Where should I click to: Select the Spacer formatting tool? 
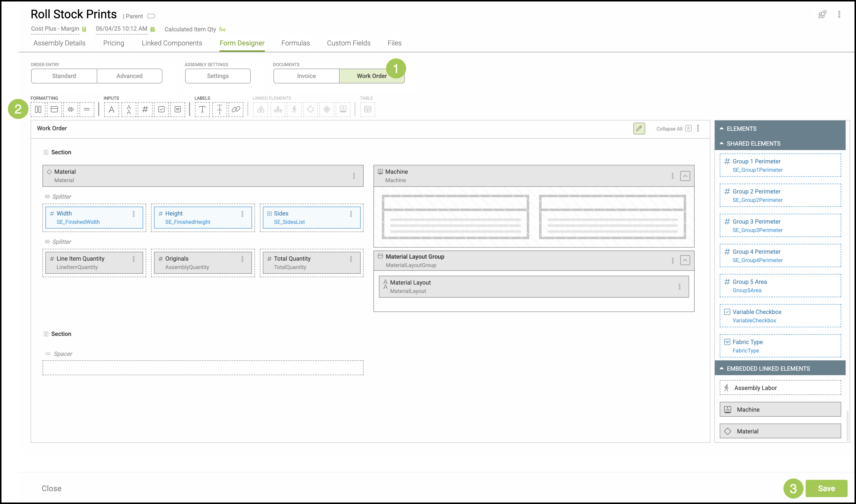coord(87,109)
